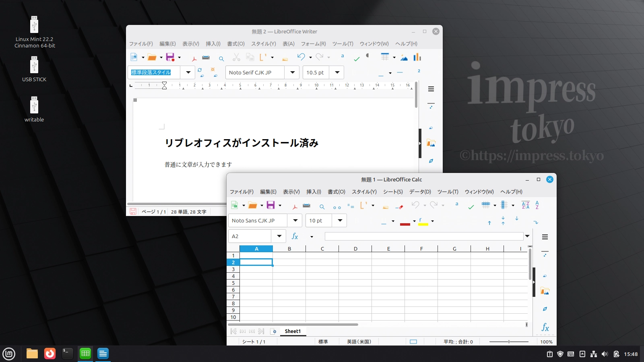Insert a table in Writer
The height and width of the screenshot is (362, 644).
tap(385, 57)
